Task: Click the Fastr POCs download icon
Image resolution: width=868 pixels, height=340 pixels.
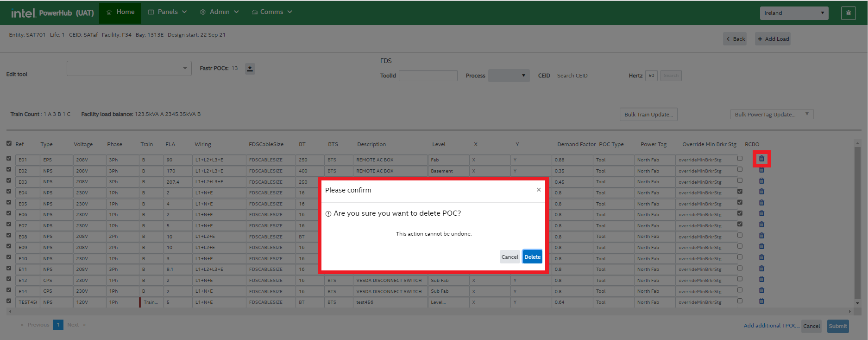Action: 250,69
